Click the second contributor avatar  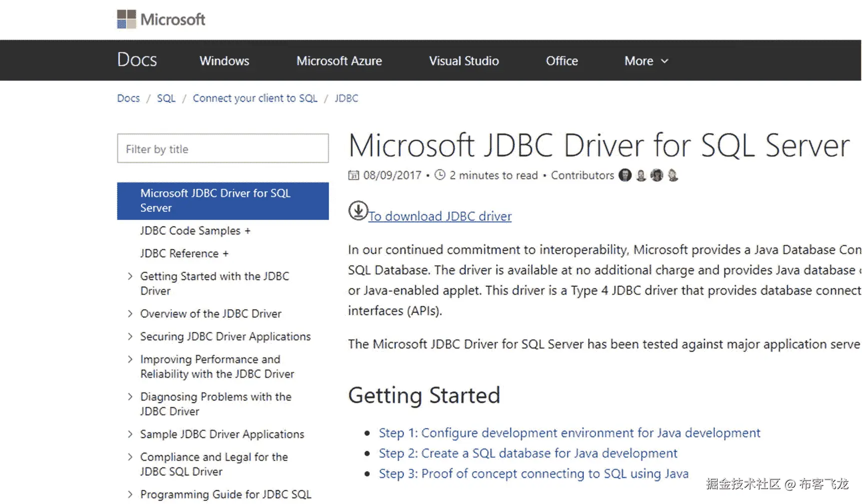pos(641,175)
